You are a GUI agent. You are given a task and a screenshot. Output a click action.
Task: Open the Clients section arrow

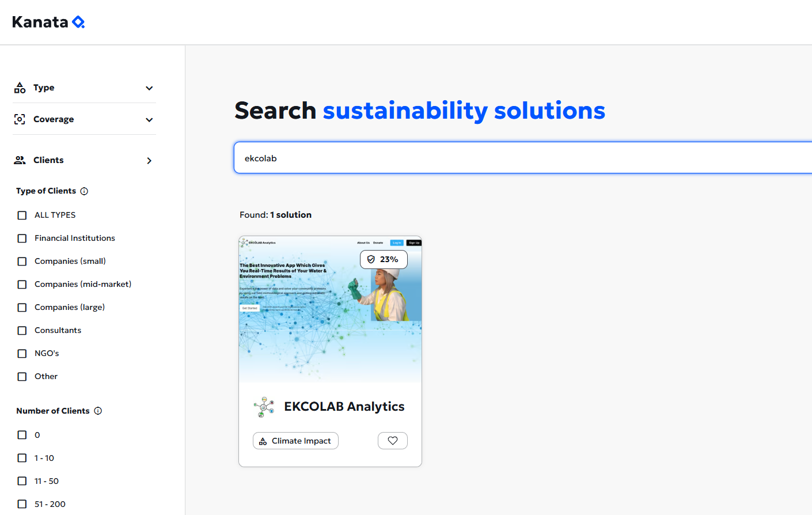[149, 161]
